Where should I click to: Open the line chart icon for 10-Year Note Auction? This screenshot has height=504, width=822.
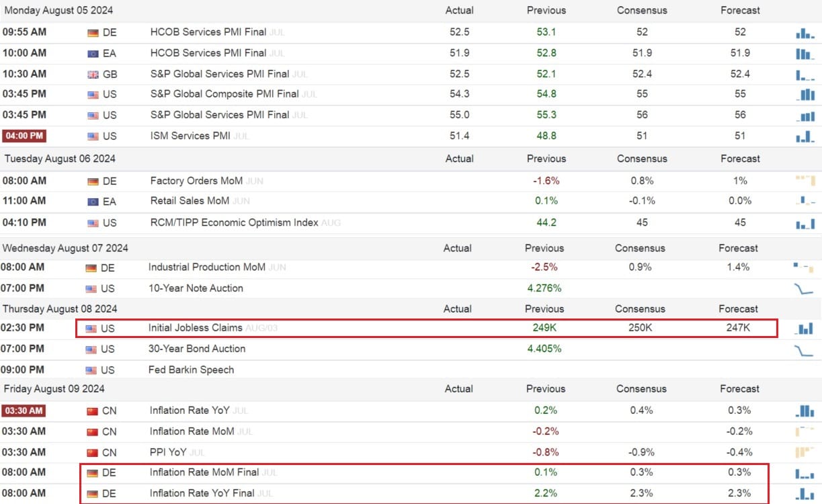pos(803,289)
